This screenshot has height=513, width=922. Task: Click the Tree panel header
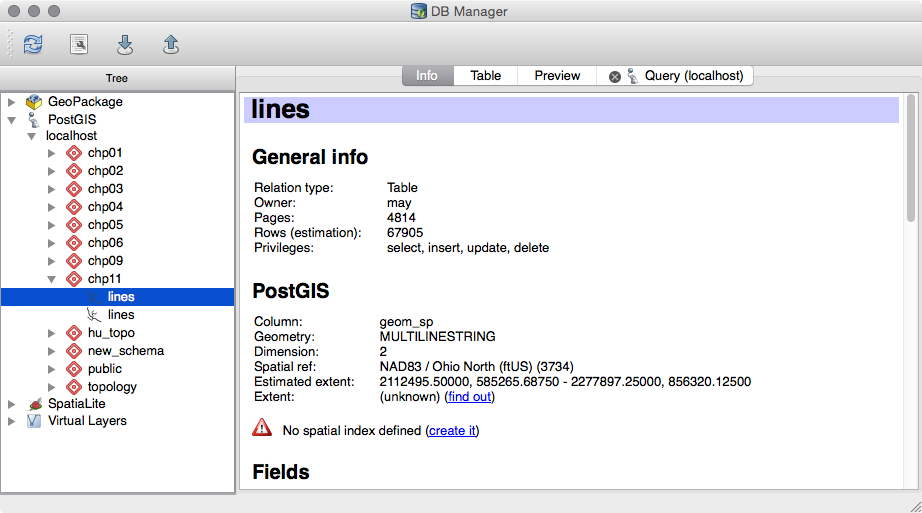[x=117, y=78]
